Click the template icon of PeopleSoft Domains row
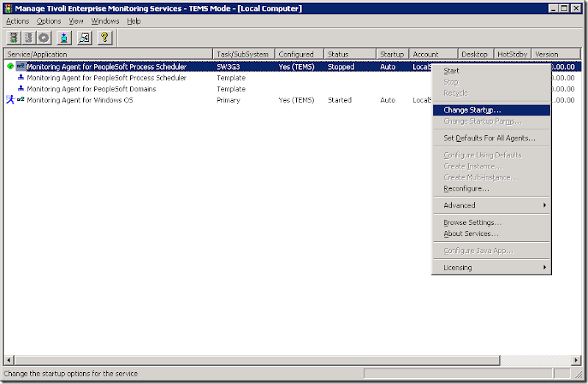Image resolution: width=588 pixels, height=384 pixels. click(21, 88)
